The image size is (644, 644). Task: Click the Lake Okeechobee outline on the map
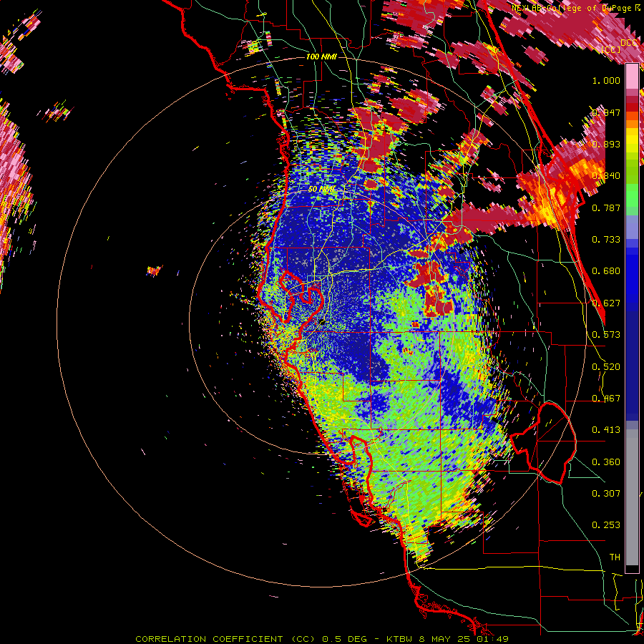pos(543,443)
